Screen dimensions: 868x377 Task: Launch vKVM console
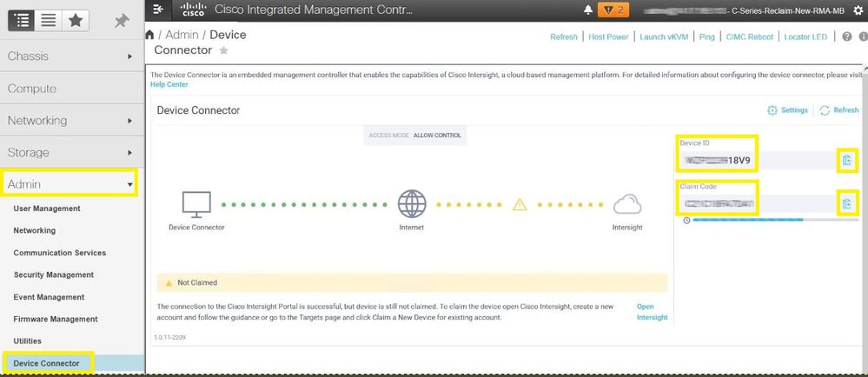664,37
